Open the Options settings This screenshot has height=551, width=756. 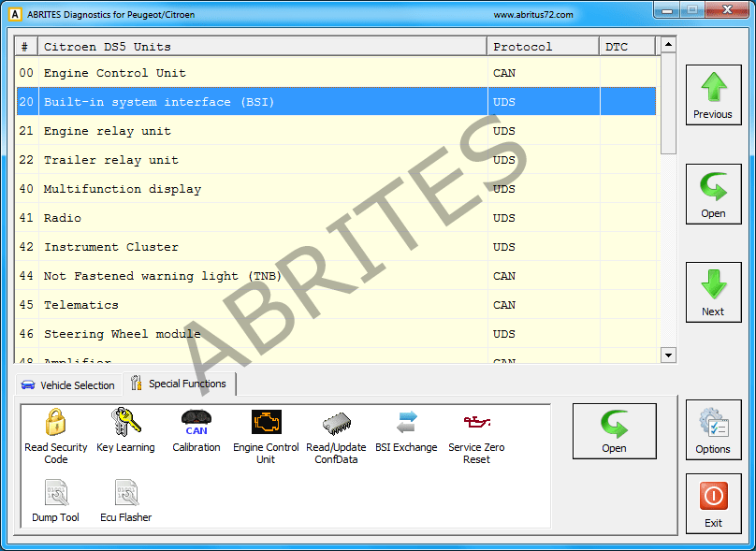click(x=713, y=429)
